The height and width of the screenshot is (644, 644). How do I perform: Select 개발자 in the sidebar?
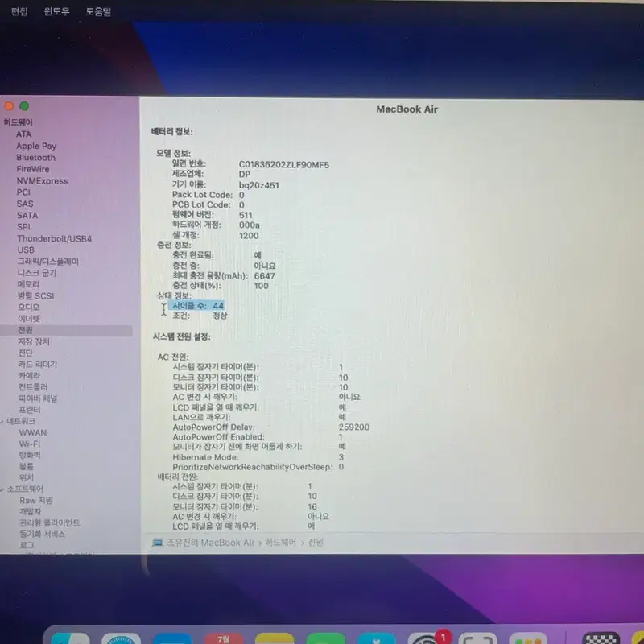coord(30,512)
